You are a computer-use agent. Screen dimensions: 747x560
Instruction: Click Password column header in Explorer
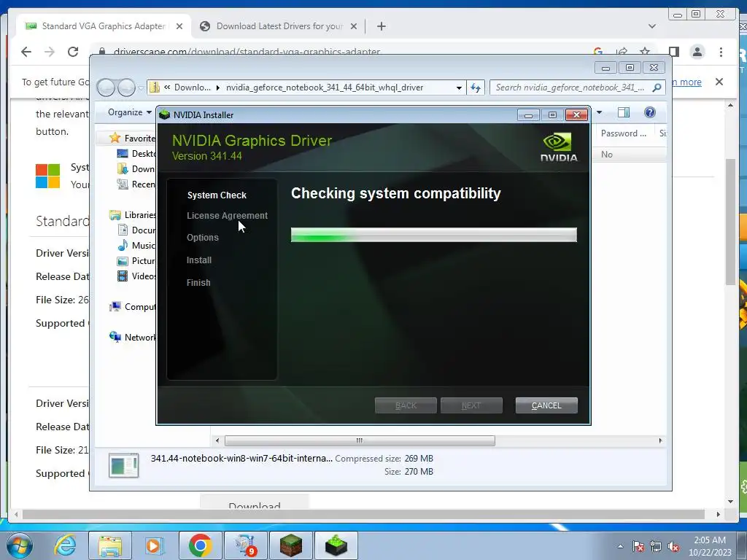pos(623,133)
